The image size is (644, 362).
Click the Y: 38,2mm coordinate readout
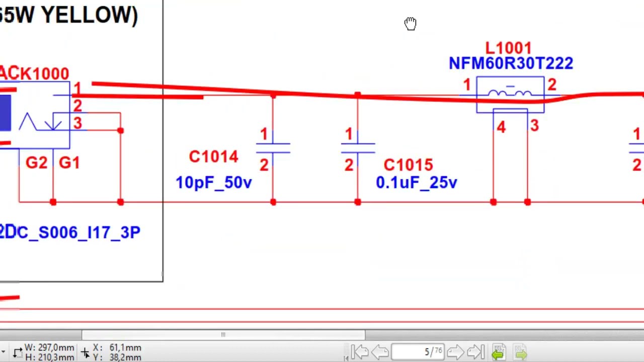point(117,357)
